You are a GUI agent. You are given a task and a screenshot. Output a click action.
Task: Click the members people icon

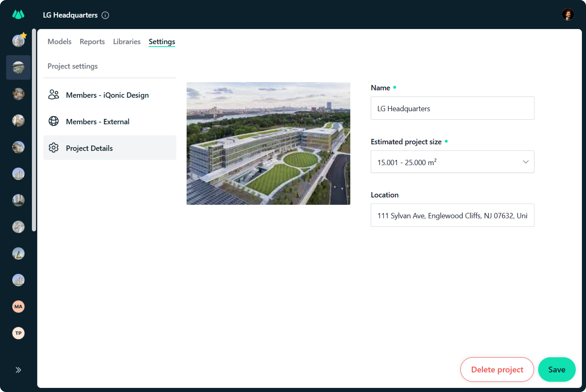[x=54, y=95]
